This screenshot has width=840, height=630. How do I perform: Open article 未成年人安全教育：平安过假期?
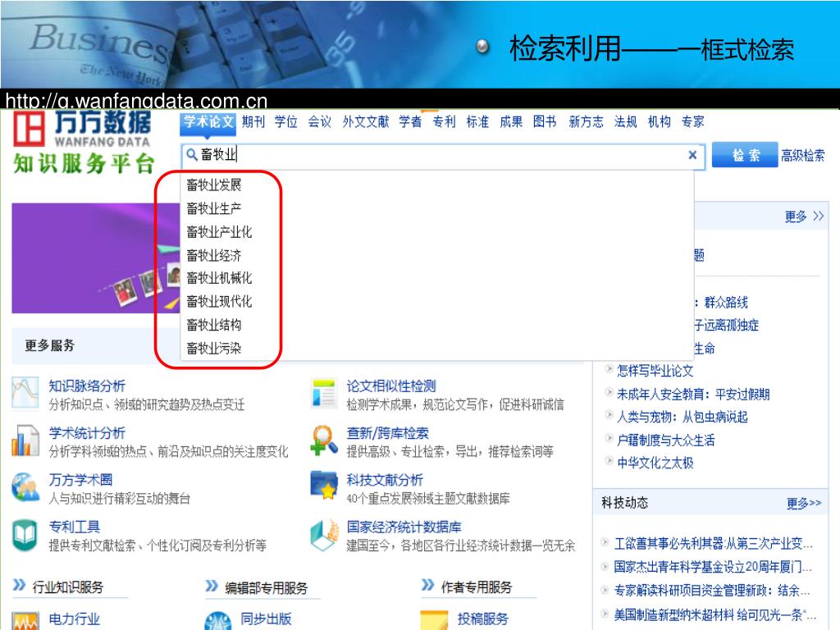click(693, 395)
